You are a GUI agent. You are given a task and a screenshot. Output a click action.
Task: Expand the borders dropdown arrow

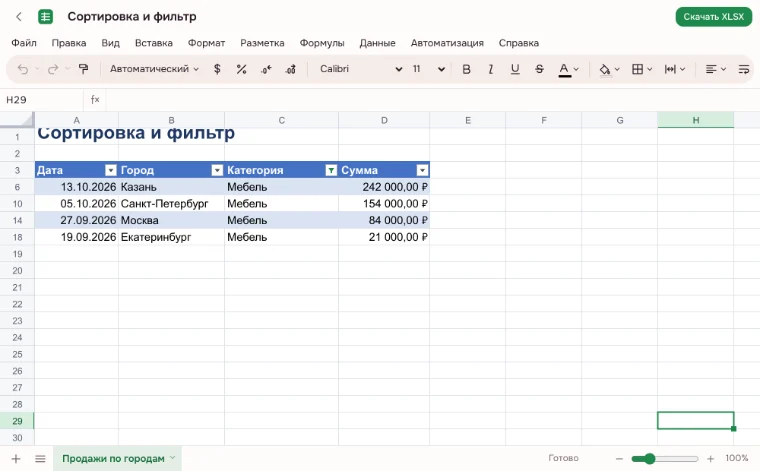click(650, 69)
